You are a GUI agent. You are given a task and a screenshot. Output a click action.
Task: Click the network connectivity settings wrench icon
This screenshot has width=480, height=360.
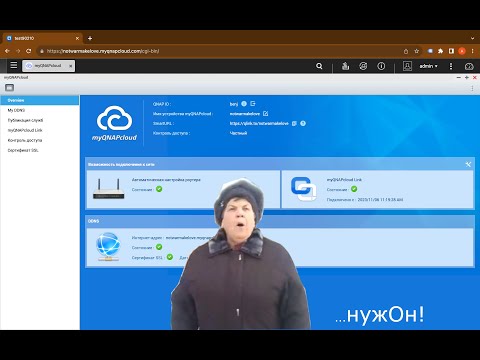coord(468,164)
